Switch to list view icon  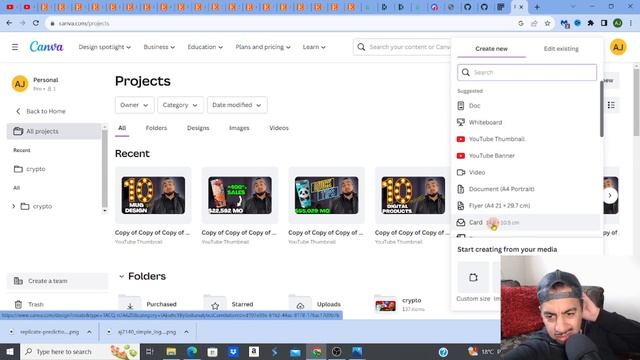click(611, 105)
